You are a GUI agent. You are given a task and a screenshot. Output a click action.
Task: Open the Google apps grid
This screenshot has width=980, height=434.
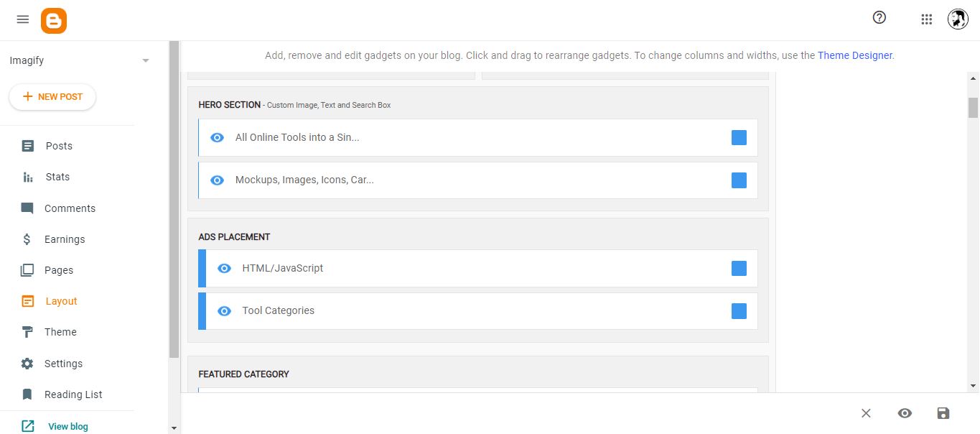click(926, 19)
